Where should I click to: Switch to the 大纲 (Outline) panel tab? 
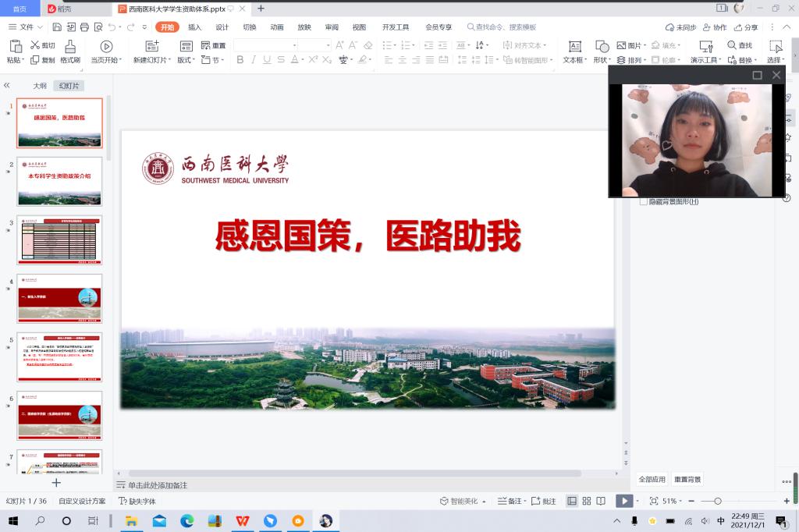coord(39,86)
